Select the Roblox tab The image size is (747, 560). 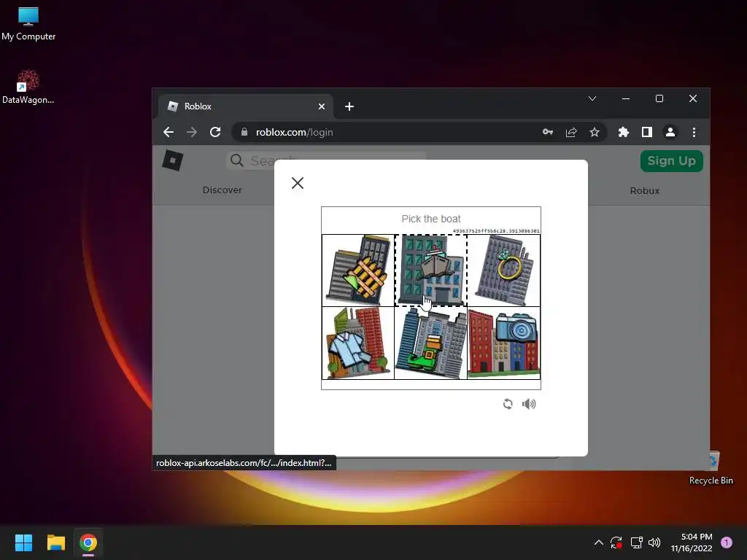[x=245, y=106]
